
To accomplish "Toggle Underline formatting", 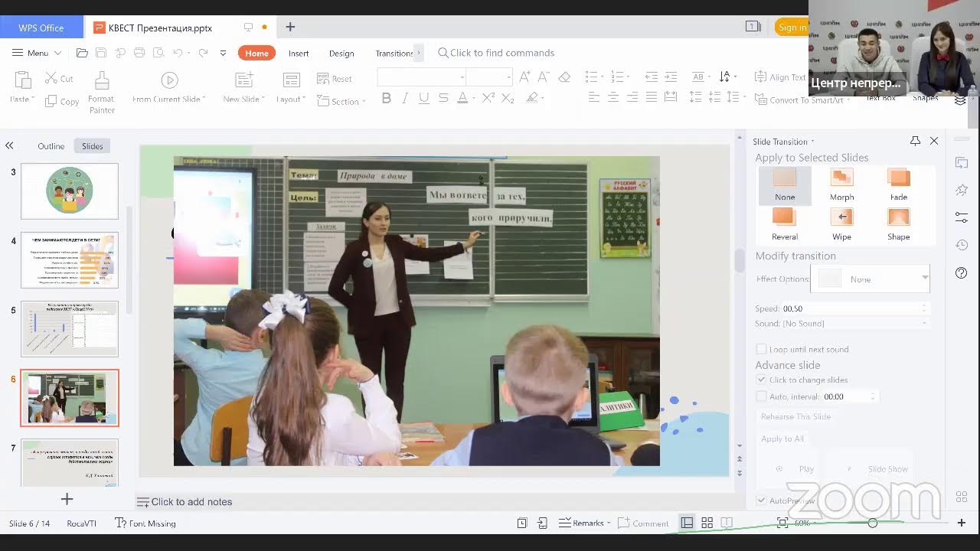I will [x=423, y=98].
